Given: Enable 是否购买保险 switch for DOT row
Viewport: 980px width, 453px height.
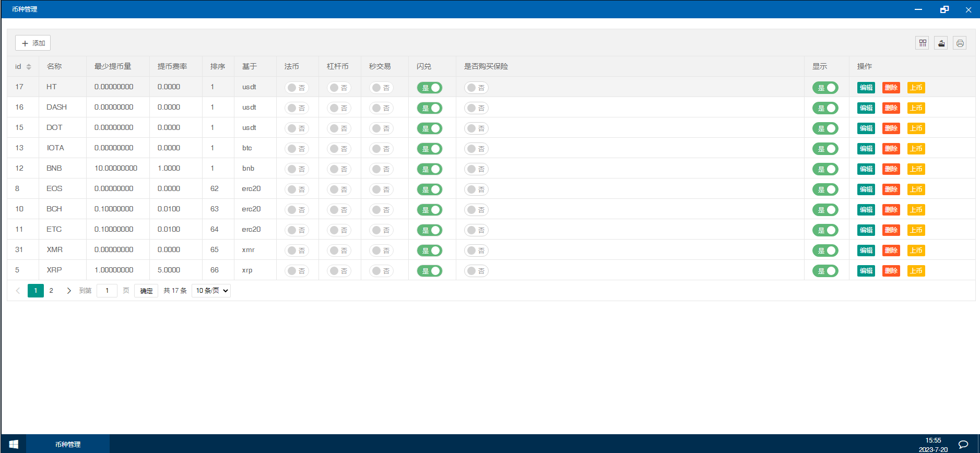Looking at the screenshot, I should [x=476, y=128].
